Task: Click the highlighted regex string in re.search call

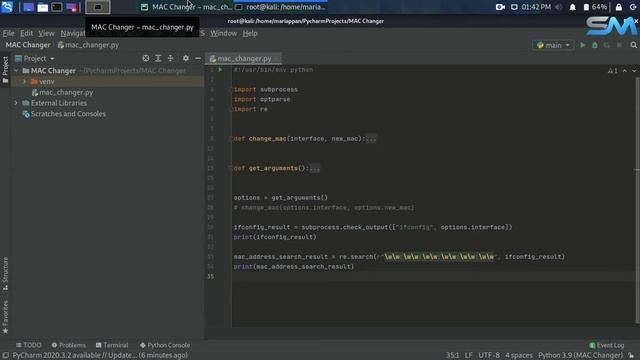Action: 438,257
